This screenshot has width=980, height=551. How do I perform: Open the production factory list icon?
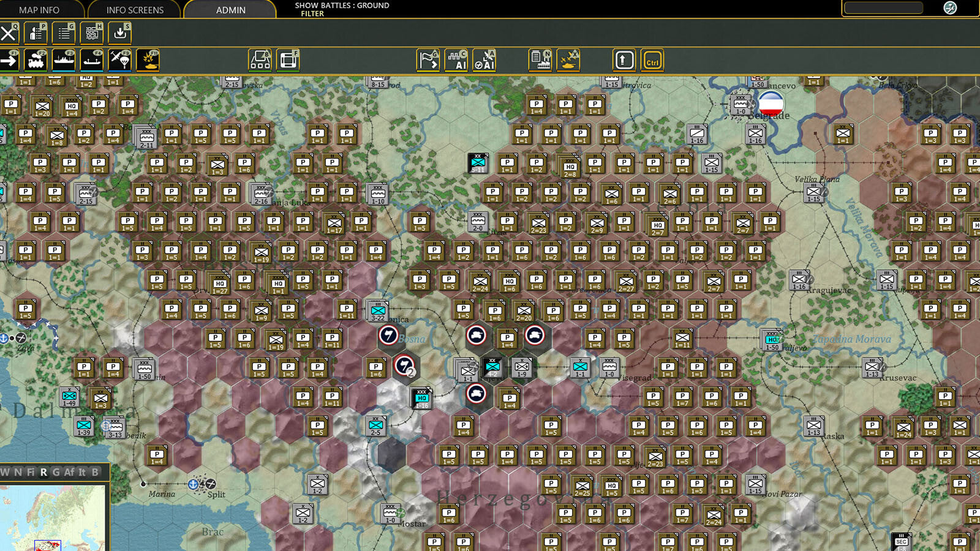[540, 60]
